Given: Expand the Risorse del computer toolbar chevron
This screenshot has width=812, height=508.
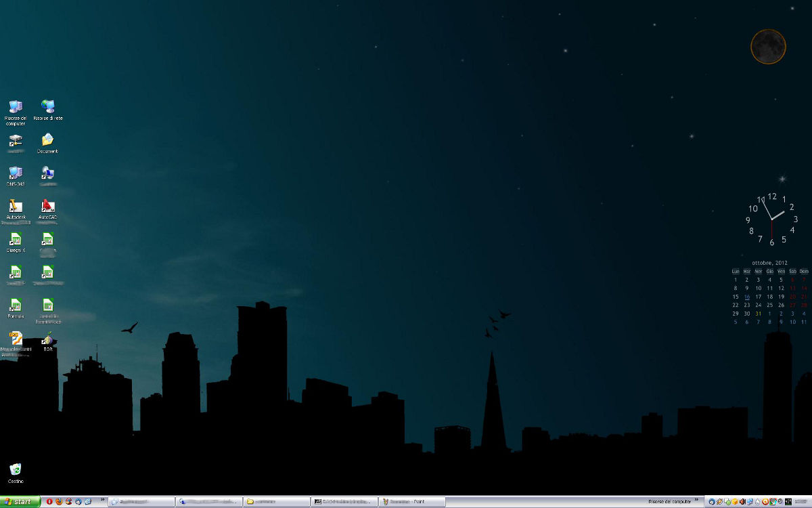Looking at the screenshot, I should pyautogui.click(x=696, y=501).
